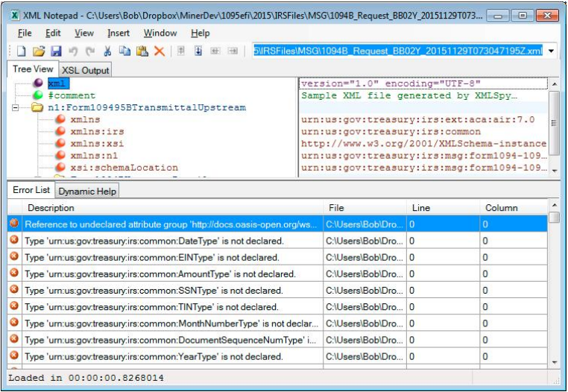Screen dimensions: 568x392
Task: Click the Nudge left toolbar icon
Action: (x=215, y=51)
